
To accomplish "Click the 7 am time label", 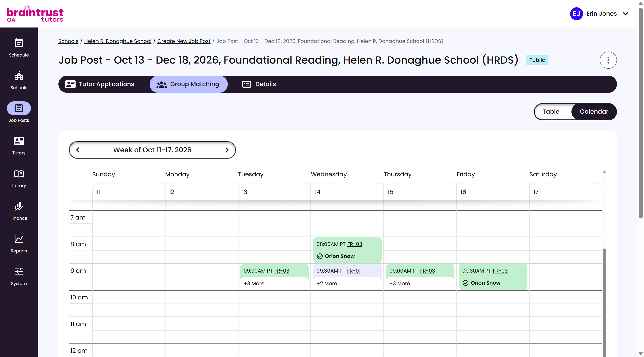I will [78, 217].
